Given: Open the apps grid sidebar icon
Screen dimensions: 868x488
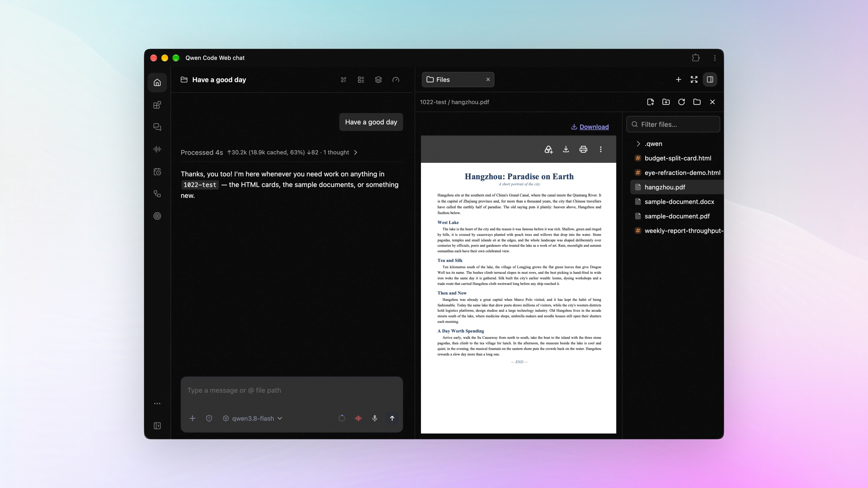Looking at the screenshot, I should click(157, 105).
